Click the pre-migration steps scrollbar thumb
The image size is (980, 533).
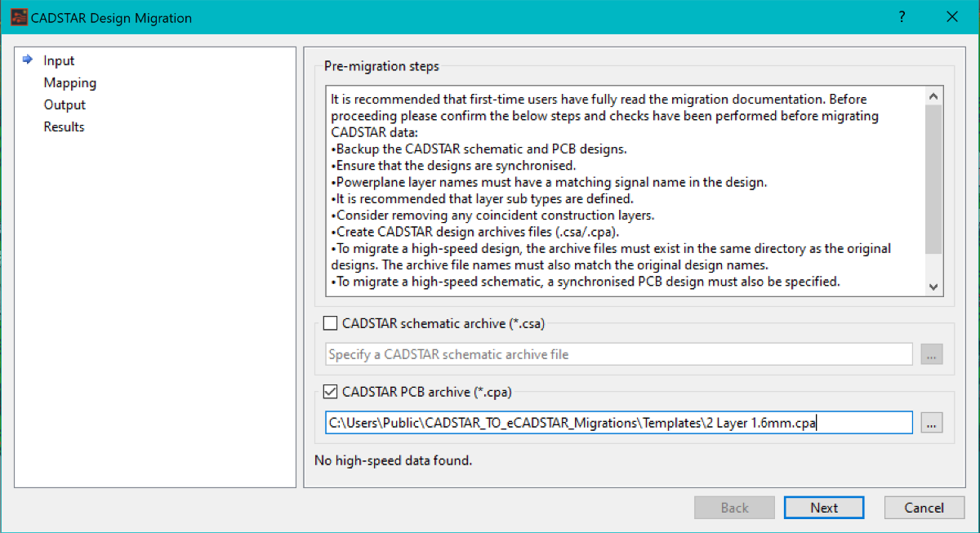[934, 179]
